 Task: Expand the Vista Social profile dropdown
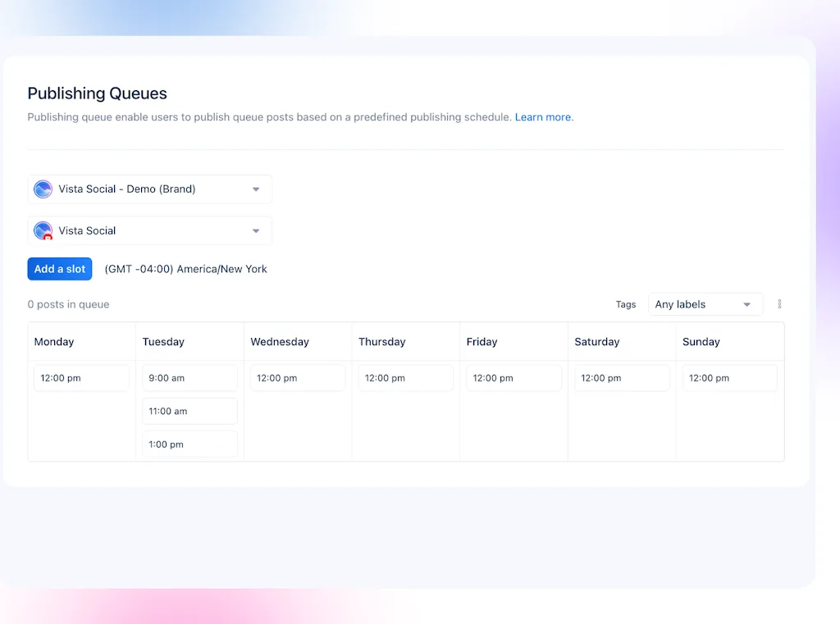[149, 231]
